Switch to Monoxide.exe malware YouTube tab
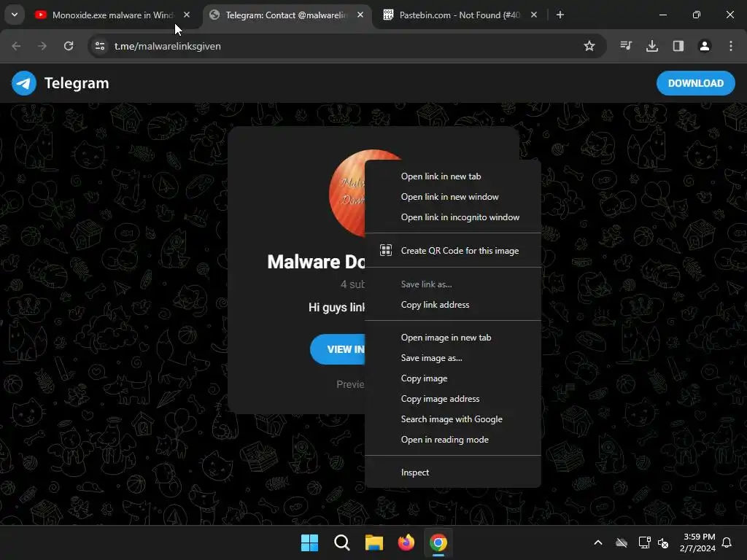The height and width of the screenshot is (560, 747). [112, 15]
